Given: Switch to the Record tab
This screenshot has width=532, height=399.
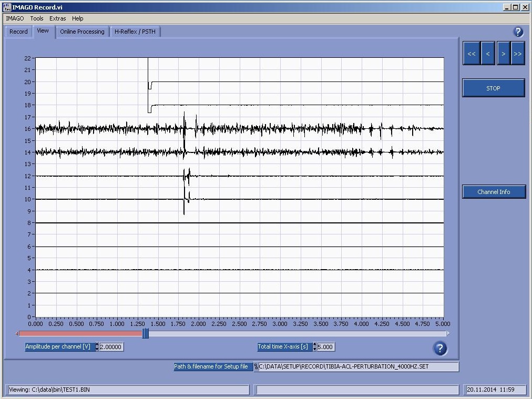Looking at the screenshot, I should click(x=18, y=32).
